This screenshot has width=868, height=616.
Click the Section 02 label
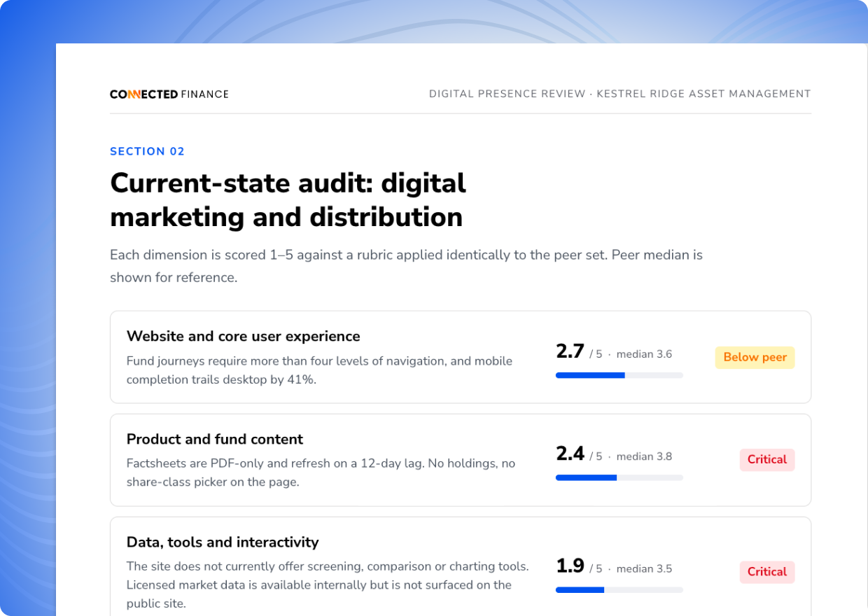147,151
